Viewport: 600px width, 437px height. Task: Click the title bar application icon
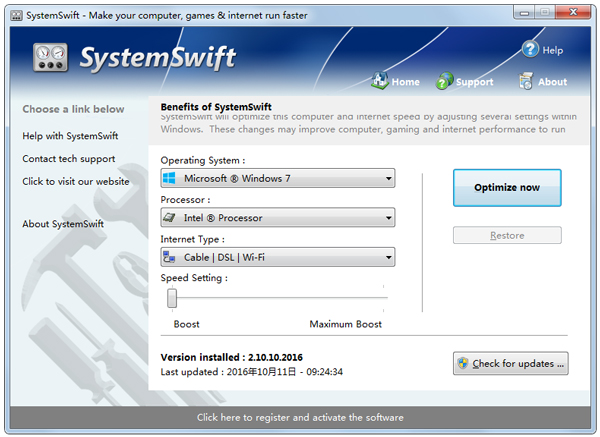point(16,16)
